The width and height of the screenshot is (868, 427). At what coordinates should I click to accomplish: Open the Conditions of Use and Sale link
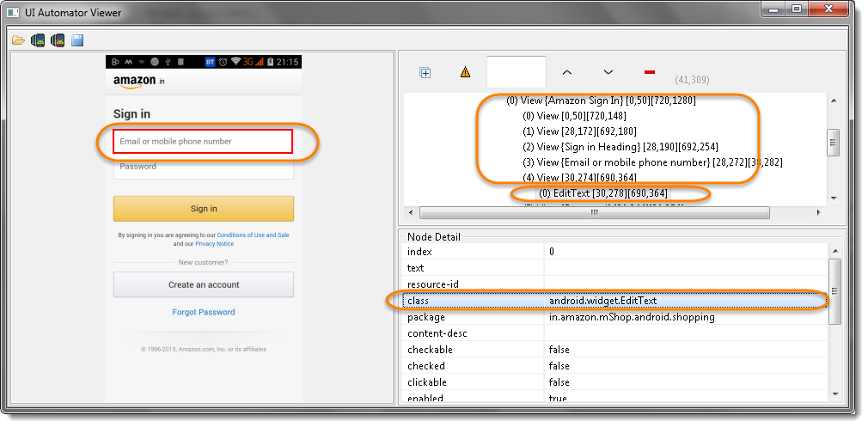coord(253,235)
